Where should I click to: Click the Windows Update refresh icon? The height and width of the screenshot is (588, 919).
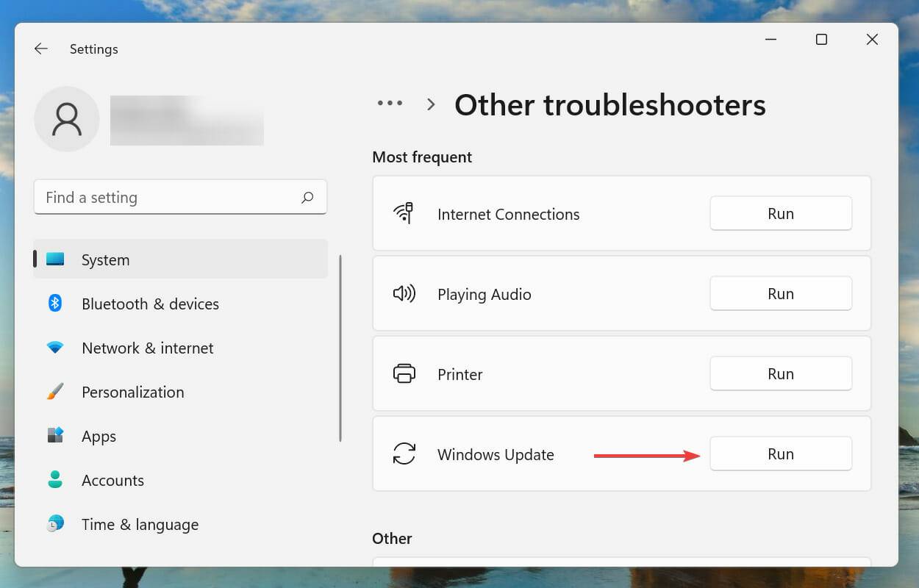(404, 454)
